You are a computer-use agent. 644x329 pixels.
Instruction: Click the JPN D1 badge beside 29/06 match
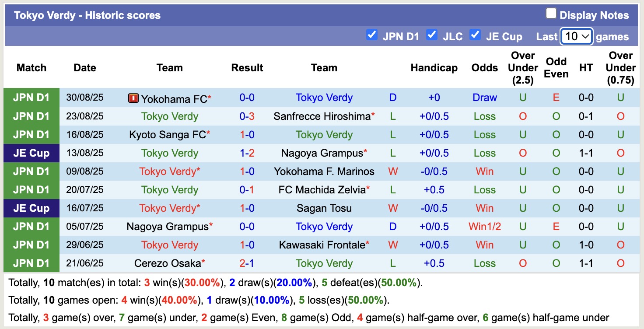click(x=31, y=245)
